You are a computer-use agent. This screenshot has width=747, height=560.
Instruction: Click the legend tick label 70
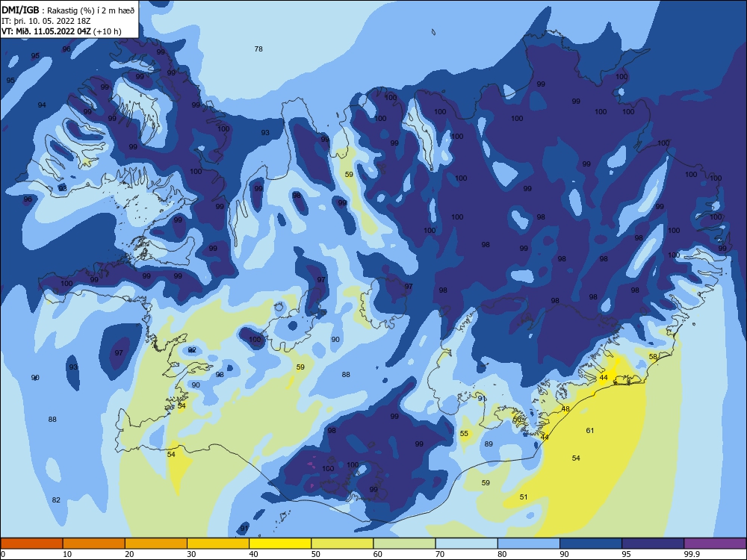click(x=440, y=554)
